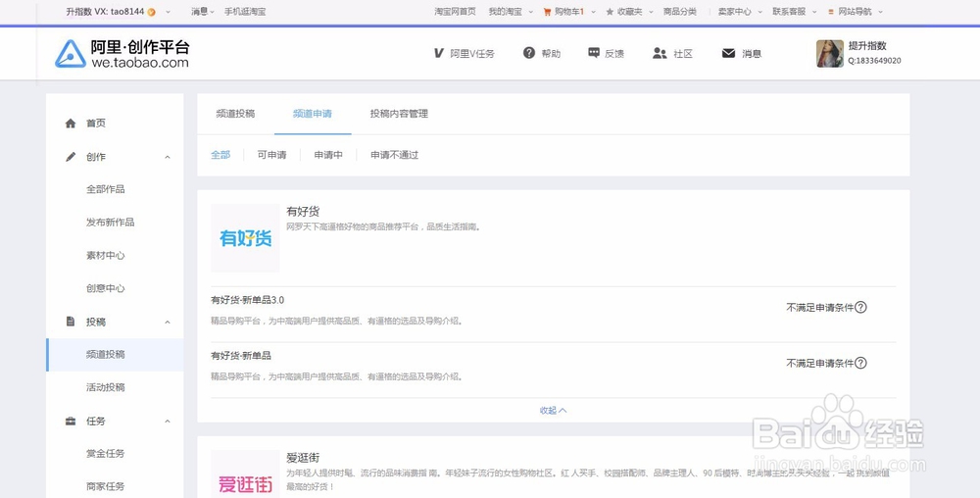Click the we.taobao.com site address text

click(x=140, y=63)
